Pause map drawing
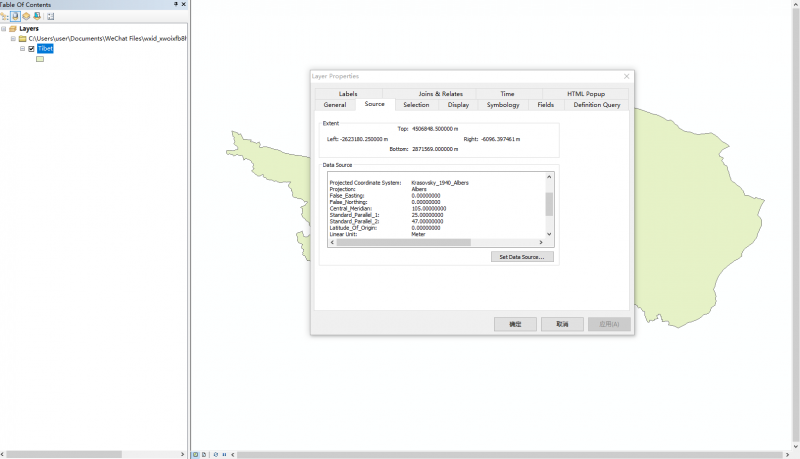The height and width of the screenshot is (459, 800). tap(224, 454)
